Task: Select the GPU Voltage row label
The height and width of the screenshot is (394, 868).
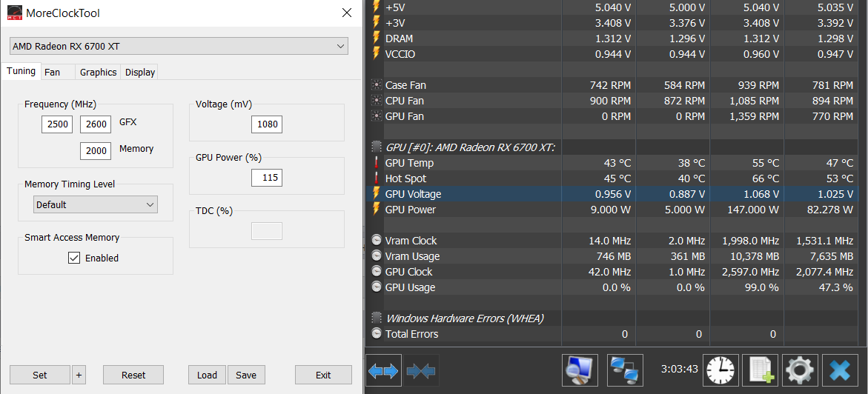Action: tap(413, 194)
